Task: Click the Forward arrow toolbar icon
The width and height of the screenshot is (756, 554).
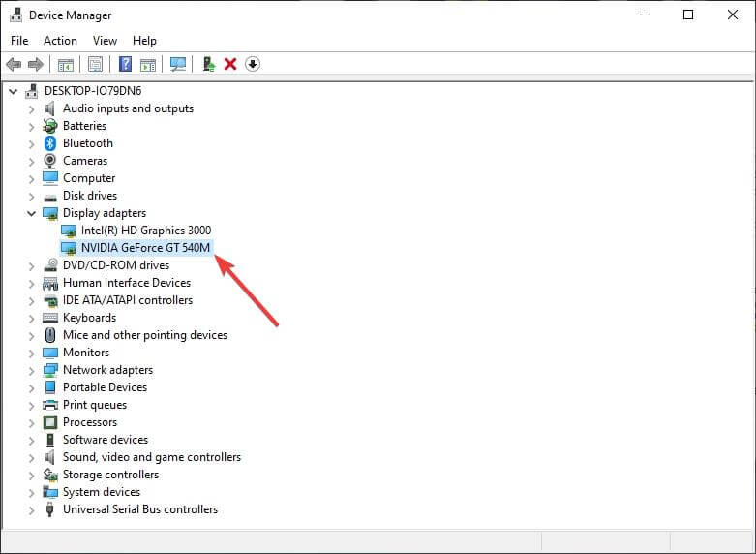Action: coord(36,64)
